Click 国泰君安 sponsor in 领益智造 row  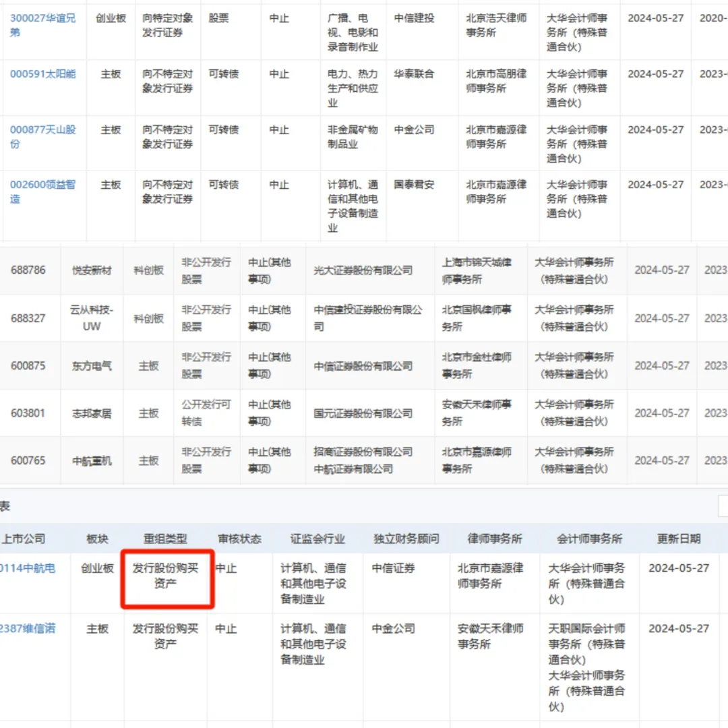414,184
